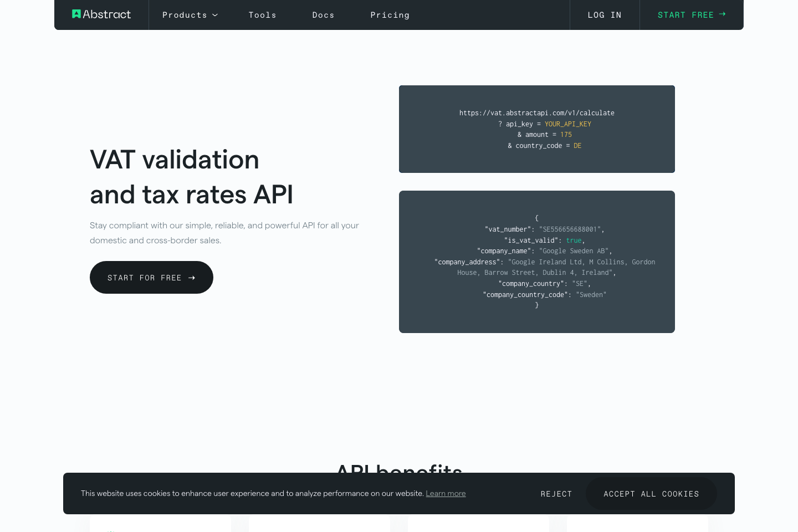Viewport: 798px width, 532px height.
Task: Reject cookies on the website
Action: pos(556,493)
